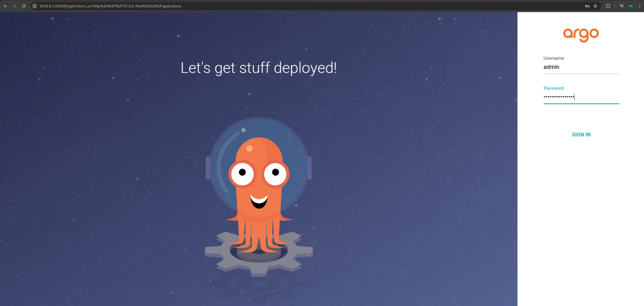Screen dimensions: 644x306
Task: Click the Argo logo
Action: 581,35
